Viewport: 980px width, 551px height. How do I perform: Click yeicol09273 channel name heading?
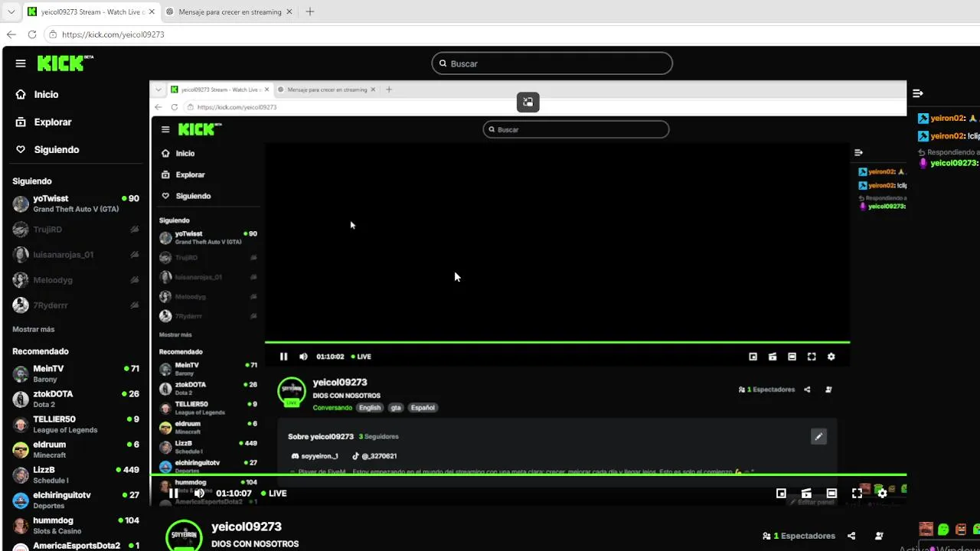pos(247,527)
